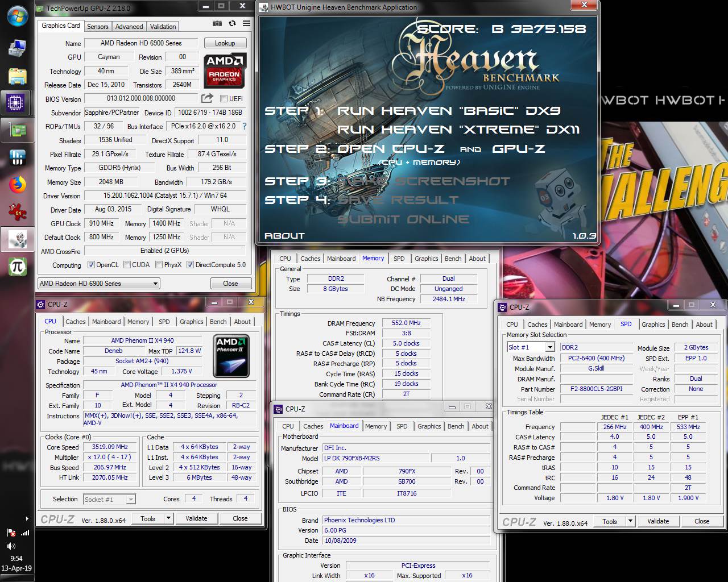Click Run Heaven Basic DX9

(x=449, y=111)
